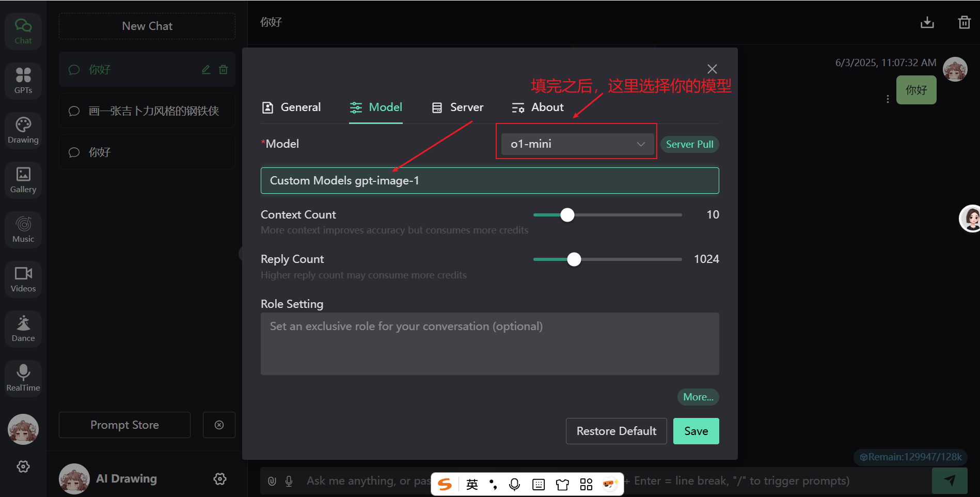Image resolution: width=980 pixels, height=497 pixels.
Task: Expand the o1-mini model dropdown
Action: click(x=577, y=144)
